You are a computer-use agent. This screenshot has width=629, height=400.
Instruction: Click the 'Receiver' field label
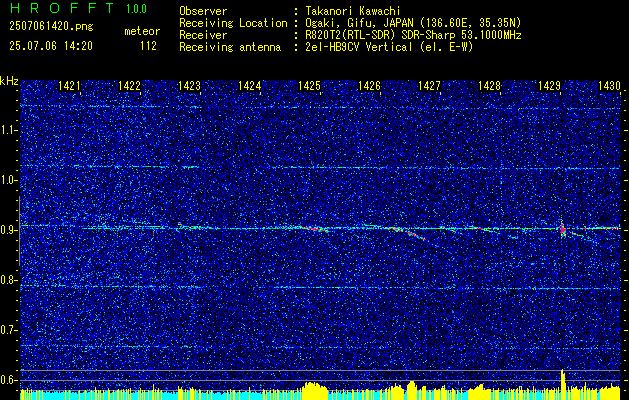(x=203, y=35)
